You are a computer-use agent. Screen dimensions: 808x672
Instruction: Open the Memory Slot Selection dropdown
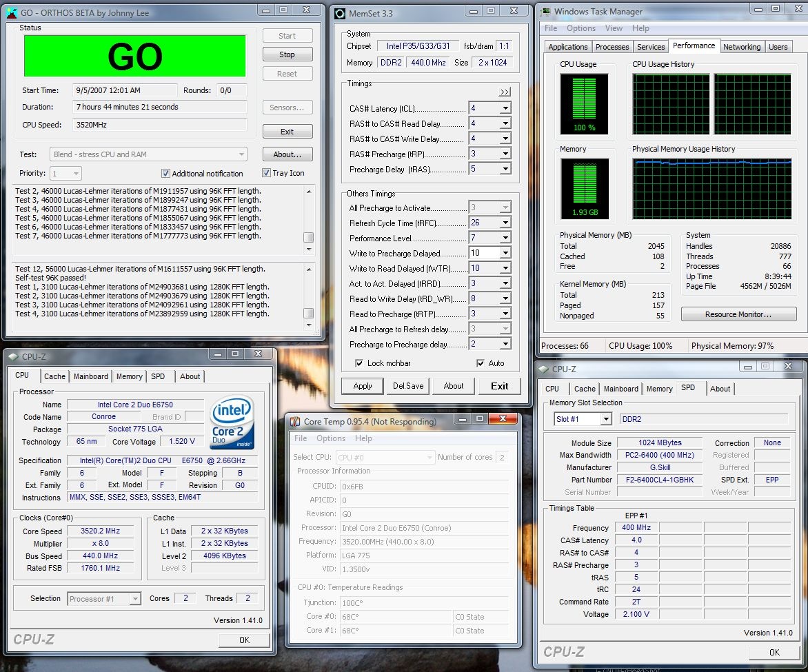point(605,419)
